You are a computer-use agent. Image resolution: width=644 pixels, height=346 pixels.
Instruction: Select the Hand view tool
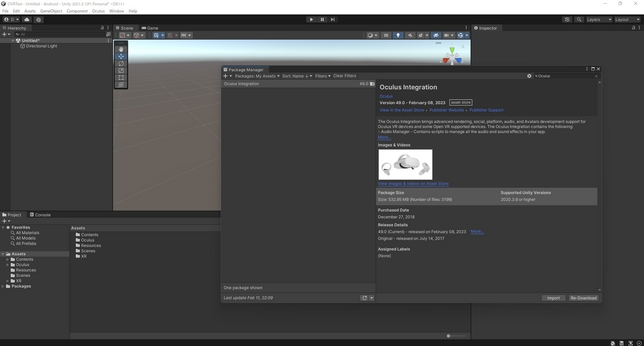121,49
